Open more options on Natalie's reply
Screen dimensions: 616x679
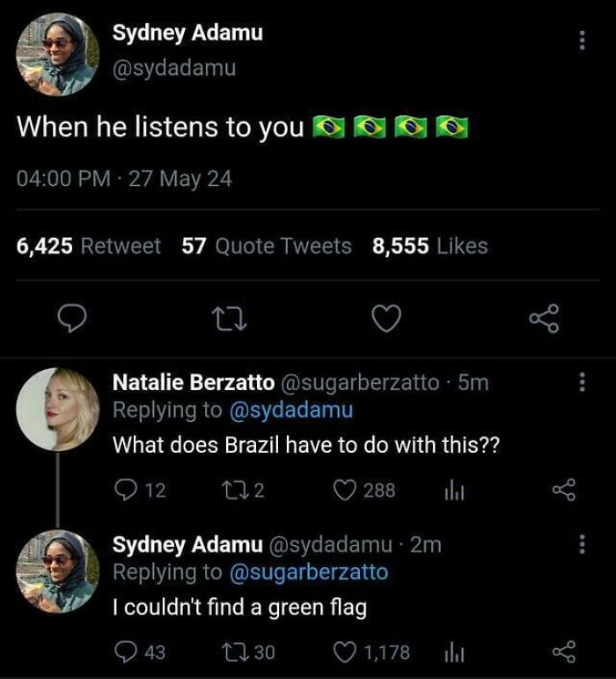(581, 382)
